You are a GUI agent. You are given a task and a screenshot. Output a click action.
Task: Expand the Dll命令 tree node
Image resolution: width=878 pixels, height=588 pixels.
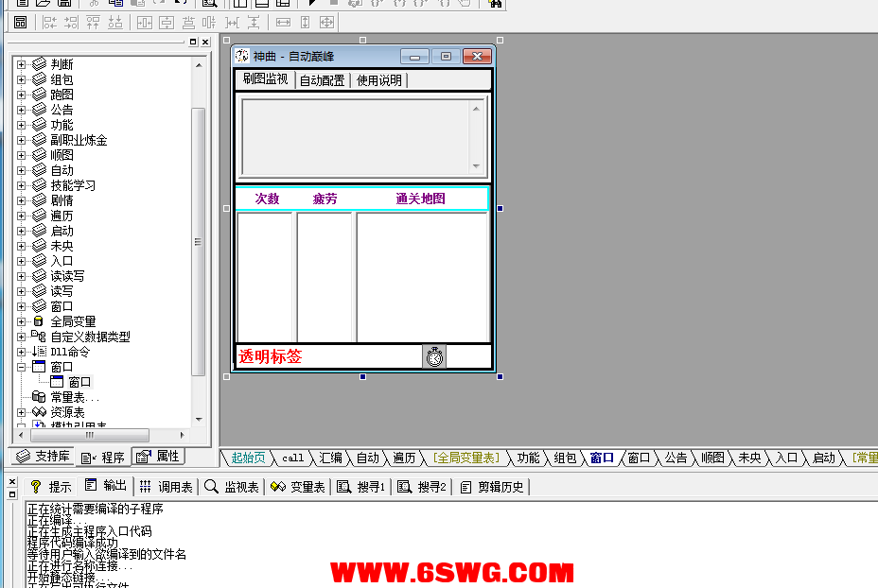coord(22,352)
